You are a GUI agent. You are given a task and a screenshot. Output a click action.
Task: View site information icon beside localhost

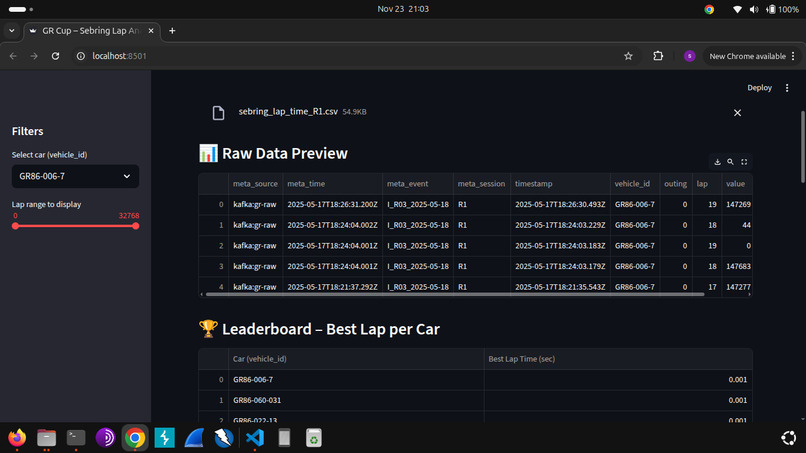[x=81, y=56]
